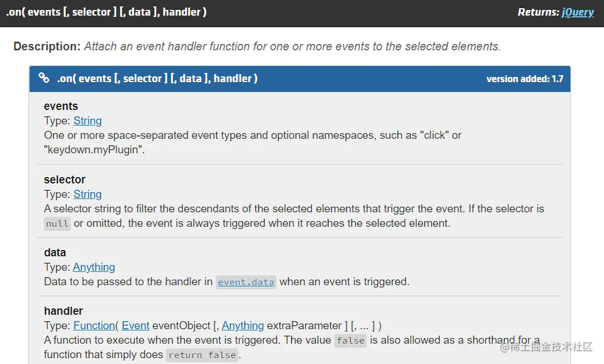
Task: Click the dark .on() method title bar
Action: pyautogui.click(x=302, y=13)
